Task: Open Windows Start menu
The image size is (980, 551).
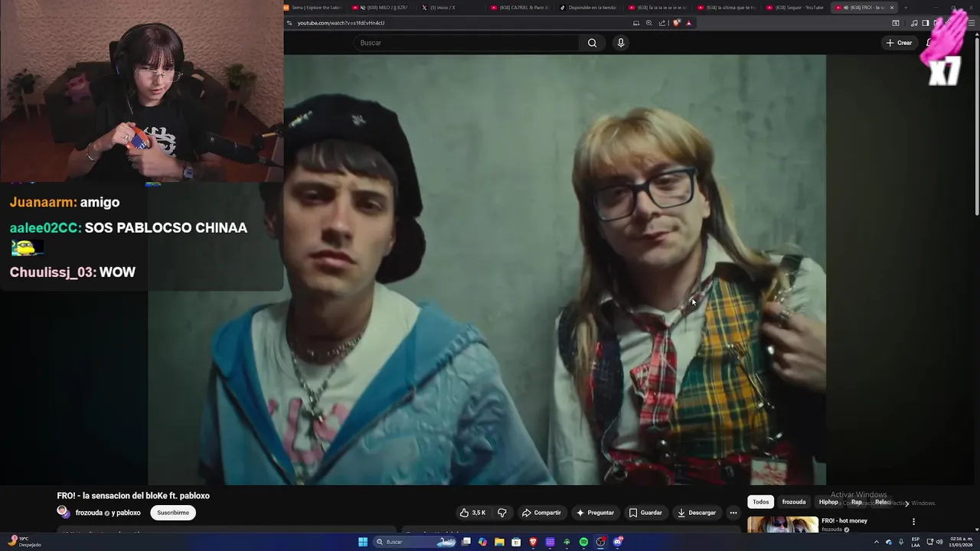Action: pyautogui.click(x=363, y=542)
